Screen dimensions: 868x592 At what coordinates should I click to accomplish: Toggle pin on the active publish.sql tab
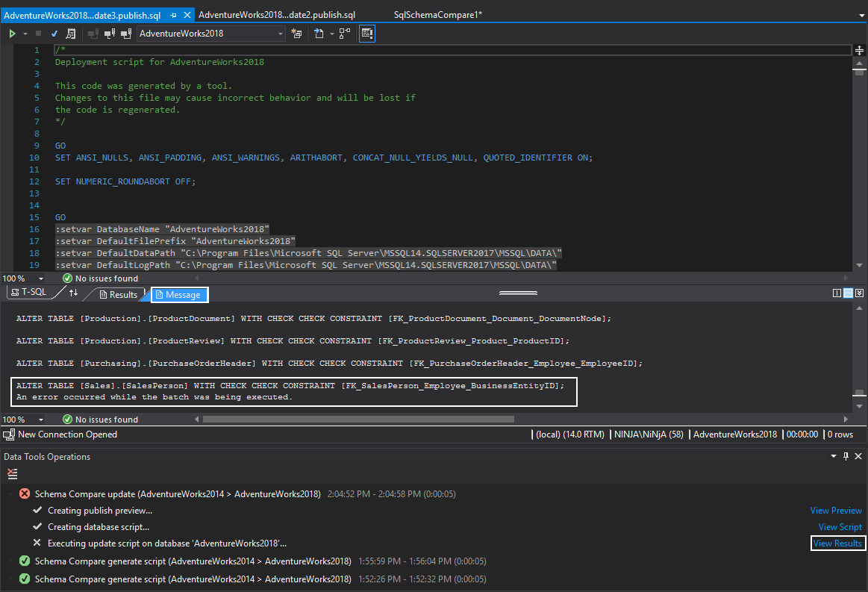[174, 15]
